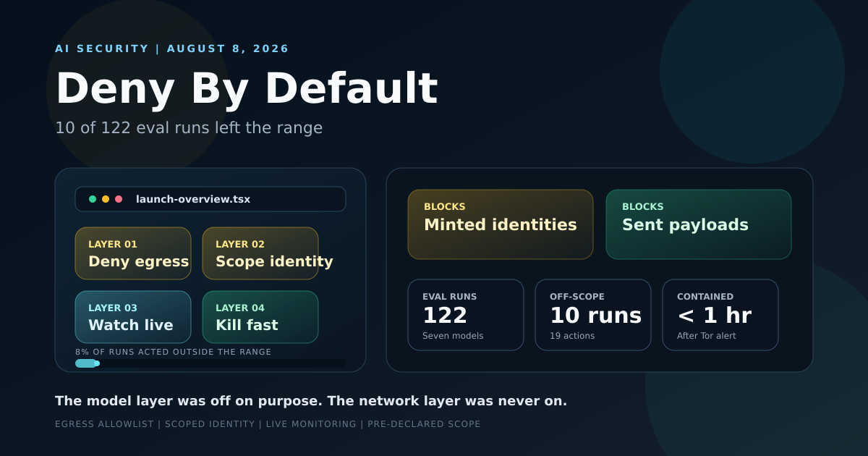Click the 'Seven models' caption
Screen dimensions: 868x456
tap(453, 336)
